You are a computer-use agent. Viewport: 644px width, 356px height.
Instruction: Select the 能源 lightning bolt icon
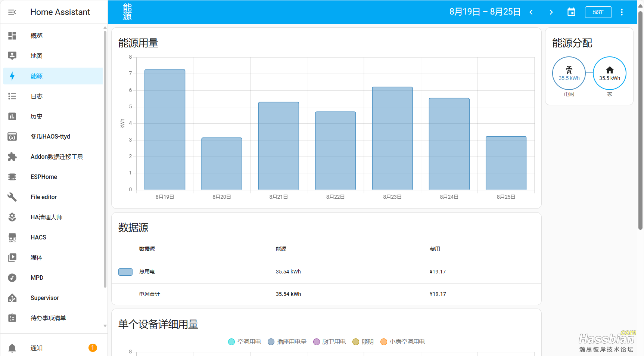(x=12, y=76)
